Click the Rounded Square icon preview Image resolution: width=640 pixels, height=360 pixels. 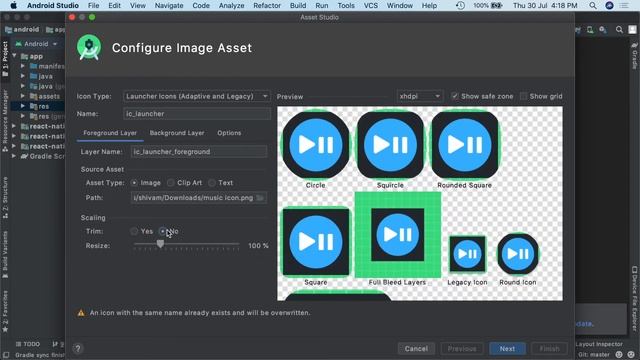[464, 145]
